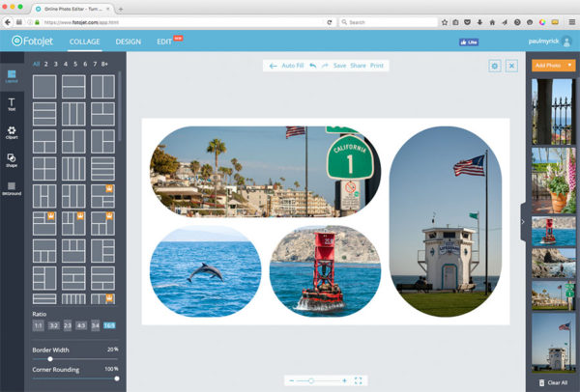Open the Firefox hamburger menu
The height and width of the screenshot is (392, 580).
point(572,22)
